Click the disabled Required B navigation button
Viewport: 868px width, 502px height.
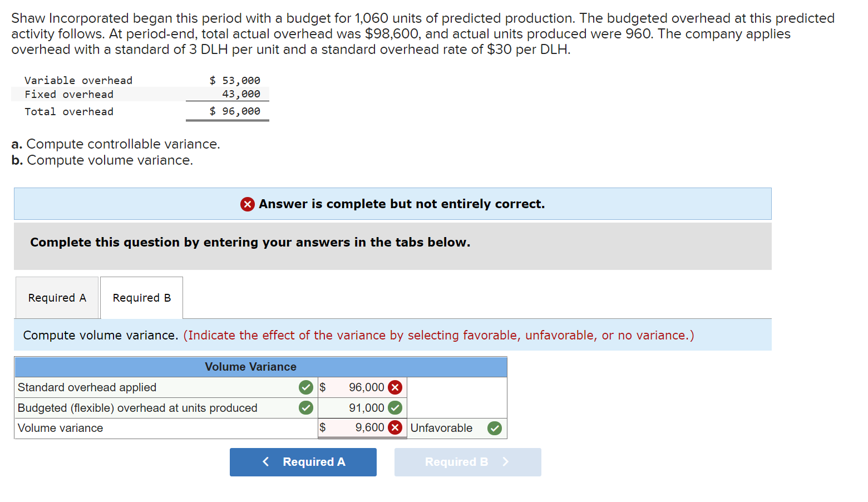pyautogui.click(x=467, y=462)
